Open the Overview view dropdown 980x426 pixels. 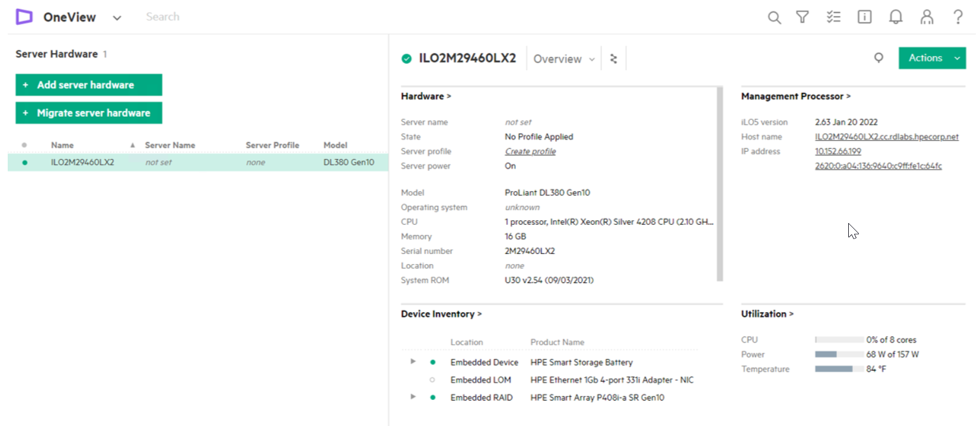564,59
